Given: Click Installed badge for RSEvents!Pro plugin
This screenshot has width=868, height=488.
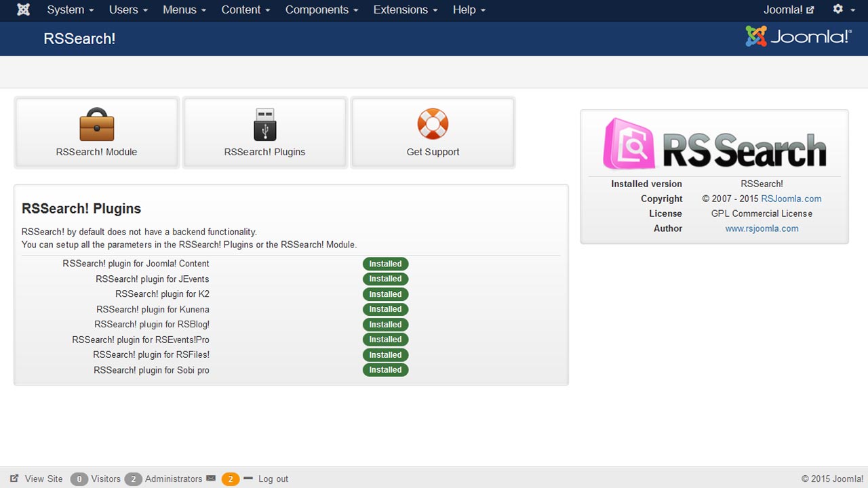Looking at the screenshot, I should pos(385,340).
